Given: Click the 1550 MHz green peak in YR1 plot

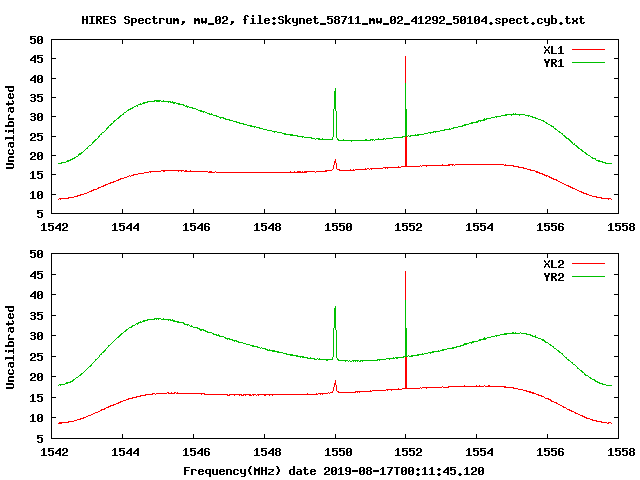Looking at the screenshot, I should click(335, 114).
